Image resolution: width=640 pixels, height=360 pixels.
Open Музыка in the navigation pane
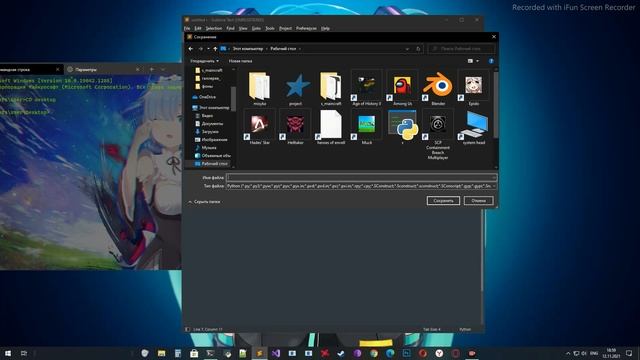(x=209, y=148)
